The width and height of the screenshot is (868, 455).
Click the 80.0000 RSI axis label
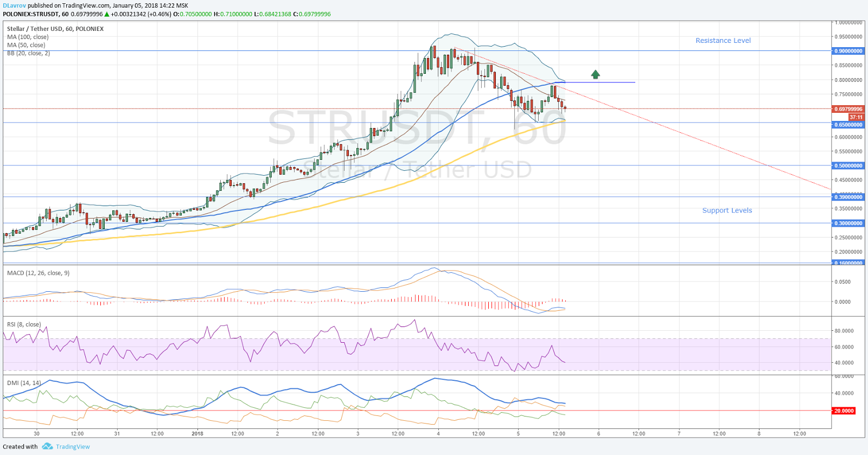tap(844, 331)
